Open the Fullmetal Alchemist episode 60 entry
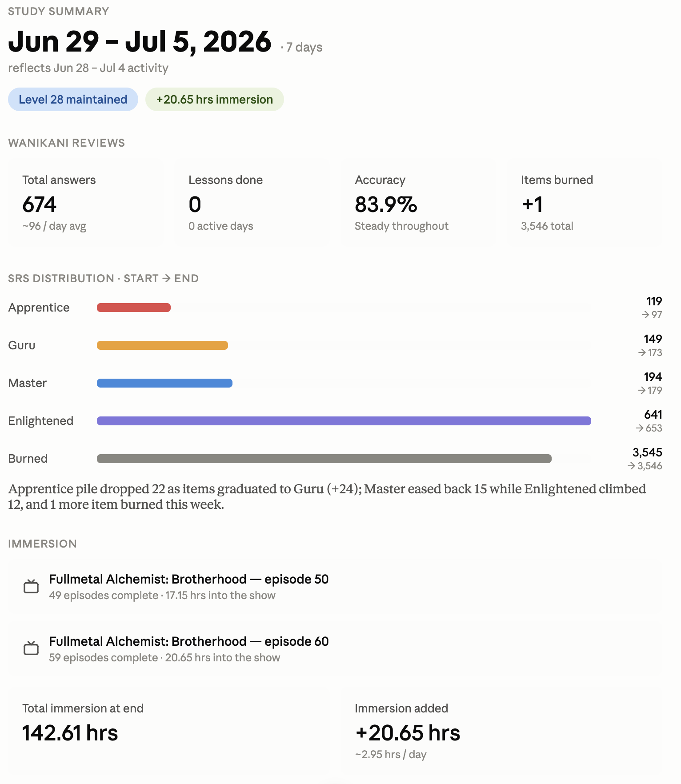The image size is (681, 784). pos(335,649)
